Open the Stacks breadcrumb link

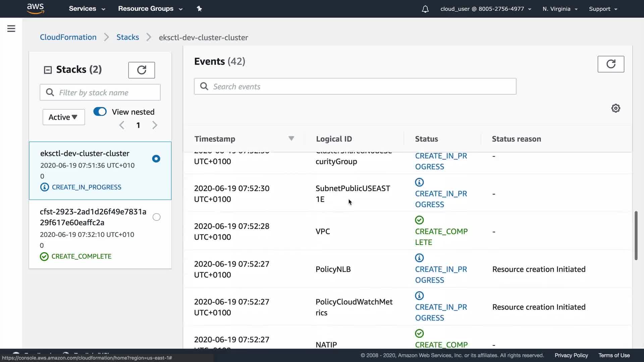click(127, 37)
